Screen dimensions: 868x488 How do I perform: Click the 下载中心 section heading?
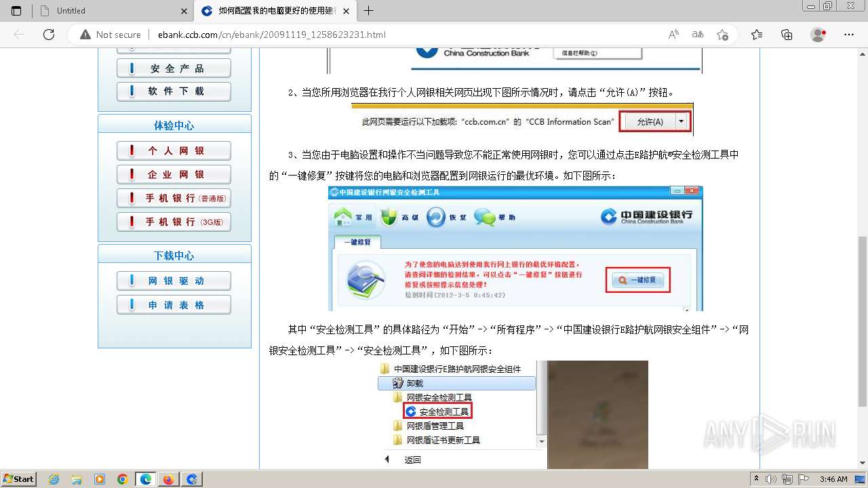click(174, 256)
